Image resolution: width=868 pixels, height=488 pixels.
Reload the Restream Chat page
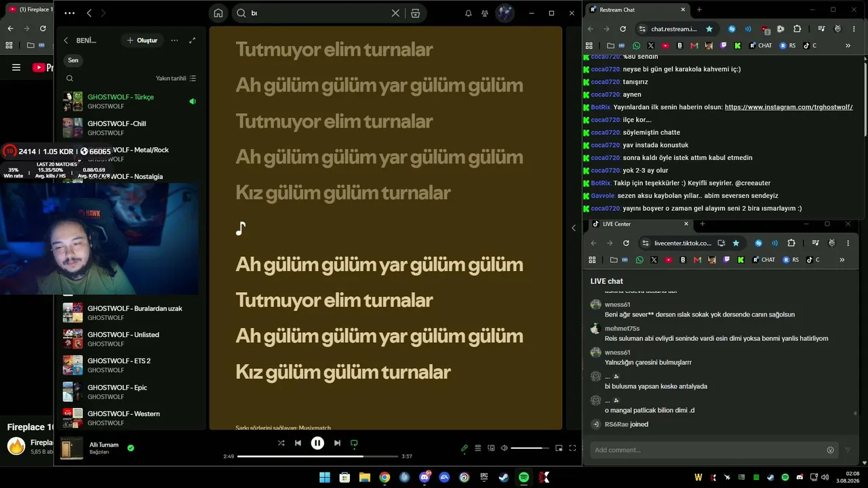pos(623,29)
